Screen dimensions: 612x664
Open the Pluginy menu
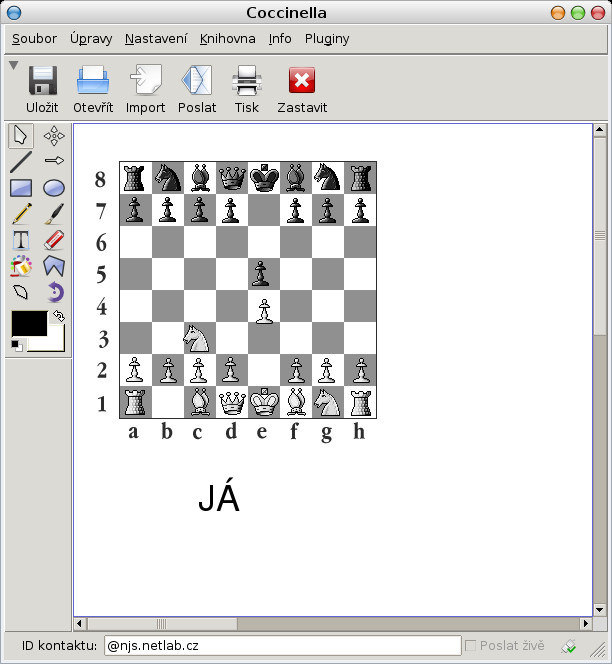pos(327,39)
